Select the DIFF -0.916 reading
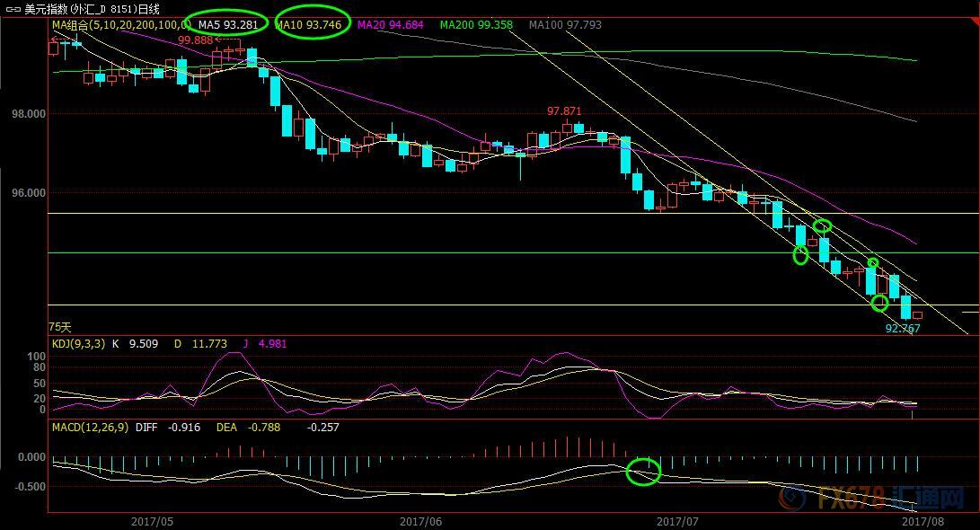The image size is (980, 530). pos(167,428)
